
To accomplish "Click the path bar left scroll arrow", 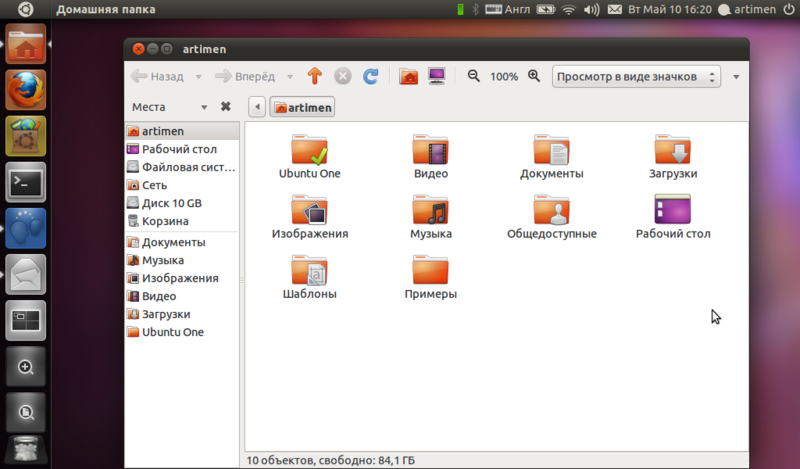I will pos(257,107).
